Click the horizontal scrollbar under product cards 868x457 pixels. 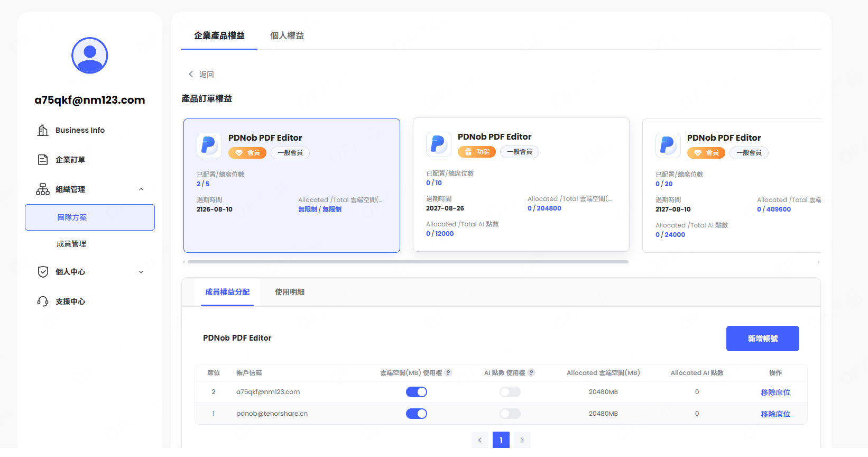click(408, 262)
